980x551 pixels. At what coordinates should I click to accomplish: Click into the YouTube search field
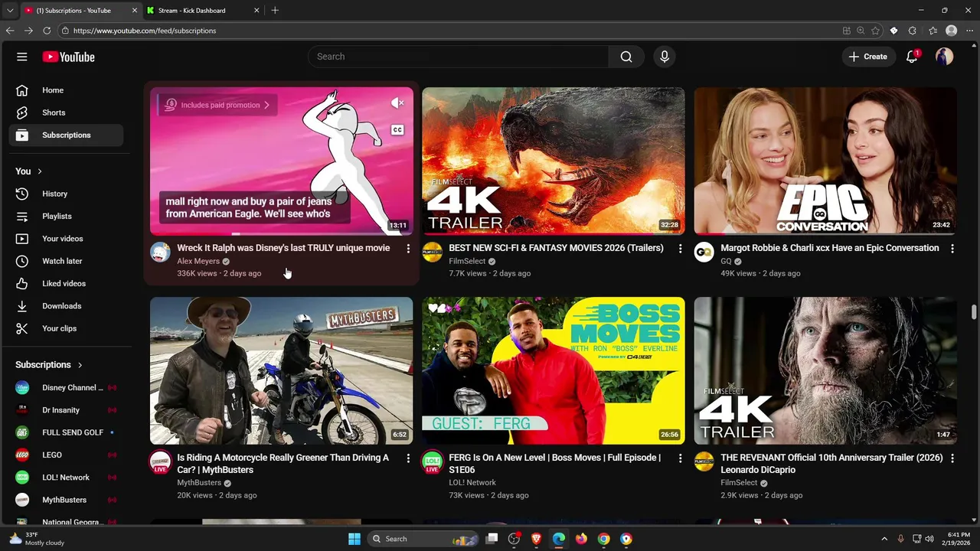pos(459,57)
